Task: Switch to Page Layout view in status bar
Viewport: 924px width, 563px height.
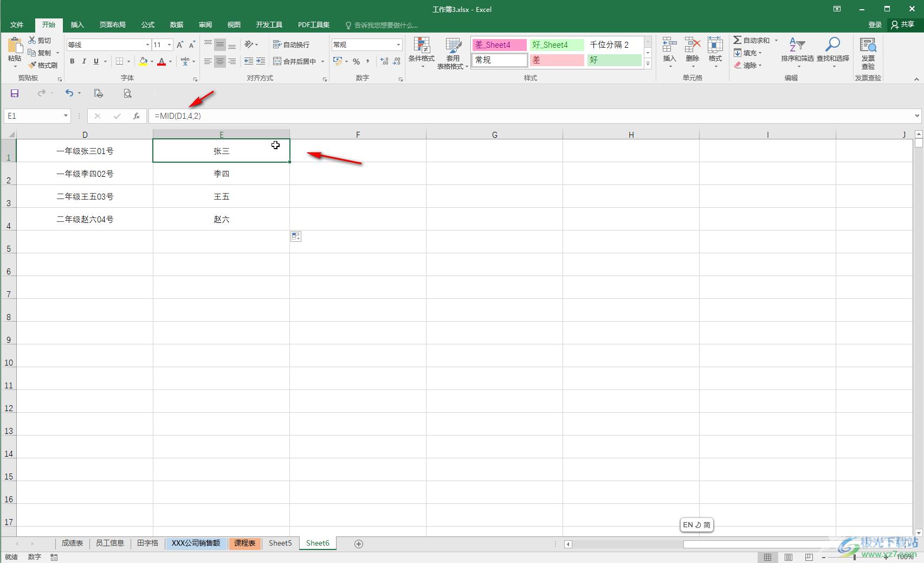Action: (789, 557)
